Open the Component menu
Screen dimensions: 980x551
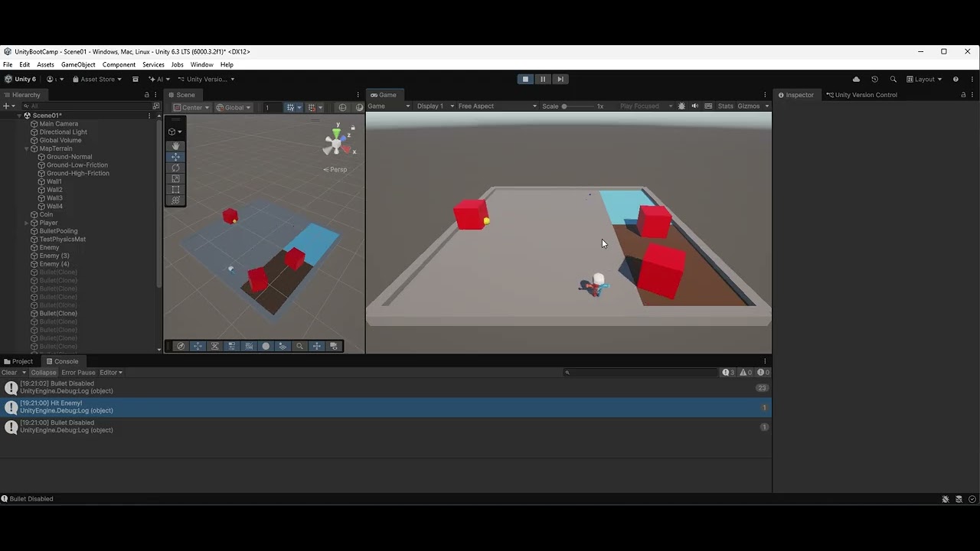click(x=119, y=64)
